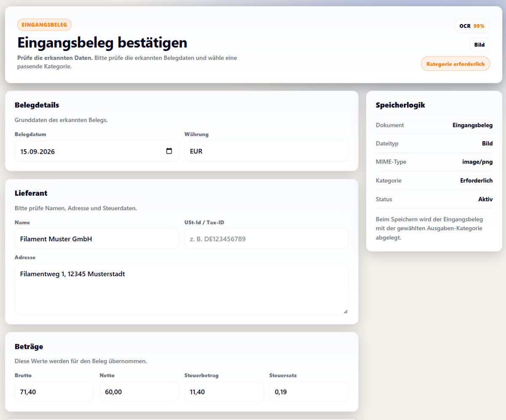The width and height of the screenshot is (506, 420).
Task: Click the Belegdetails section title
Action: (x=37, y=105)
